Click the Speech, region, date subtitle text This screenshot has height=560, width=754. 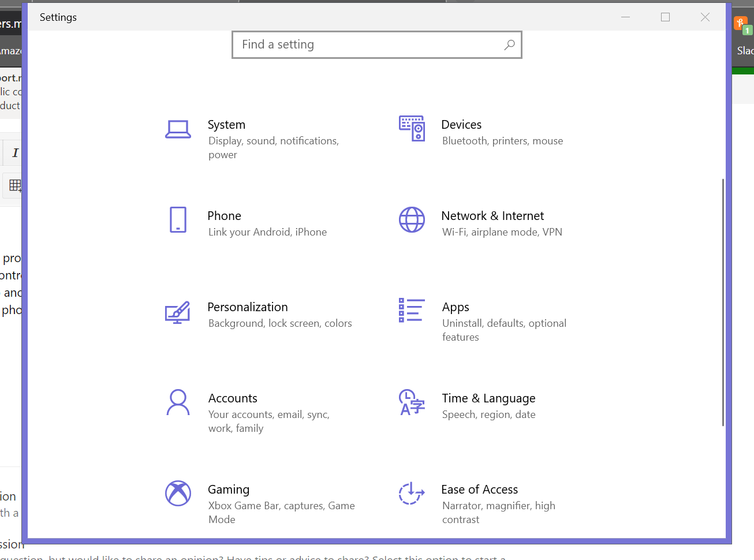click(x=488, y=414)
